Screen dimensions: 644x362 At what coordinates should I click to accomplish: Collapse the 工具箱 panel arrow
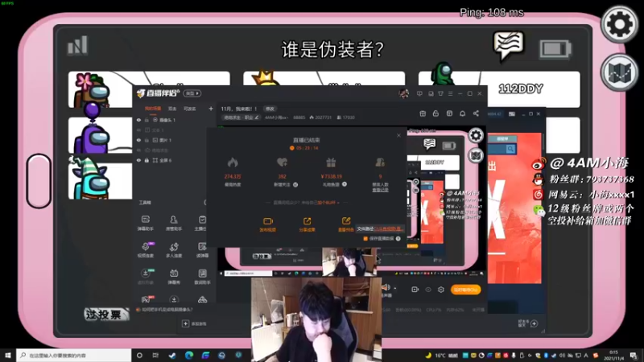205,203
